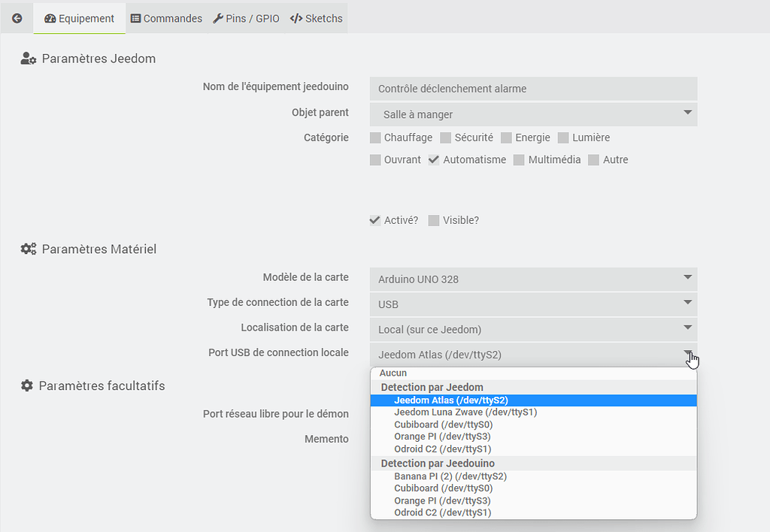This screenshot has width=770, height=532.
Task: Click the Nom de l'équipement jeedouino field
Action: (533, 89)
